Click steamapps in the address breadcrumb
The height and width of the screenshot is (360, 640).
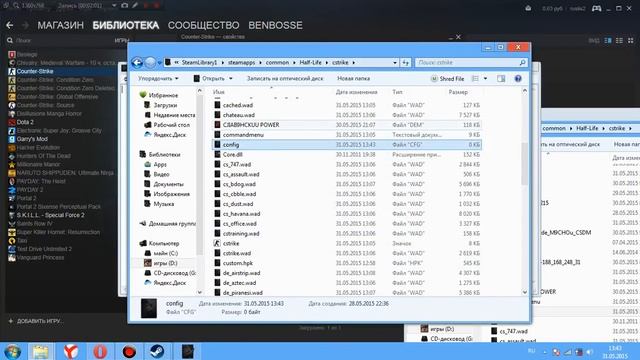click(241, 62)
